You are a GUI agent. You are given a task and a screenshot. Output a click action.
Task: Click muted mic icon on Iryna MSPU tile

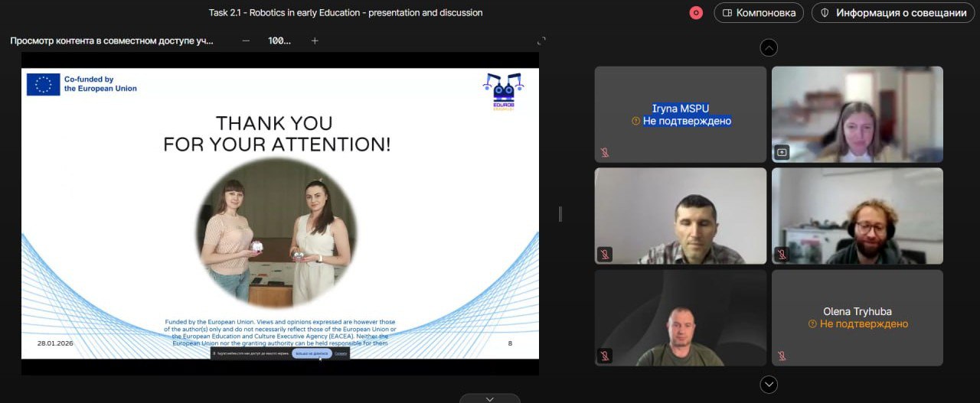click(605, 152)
